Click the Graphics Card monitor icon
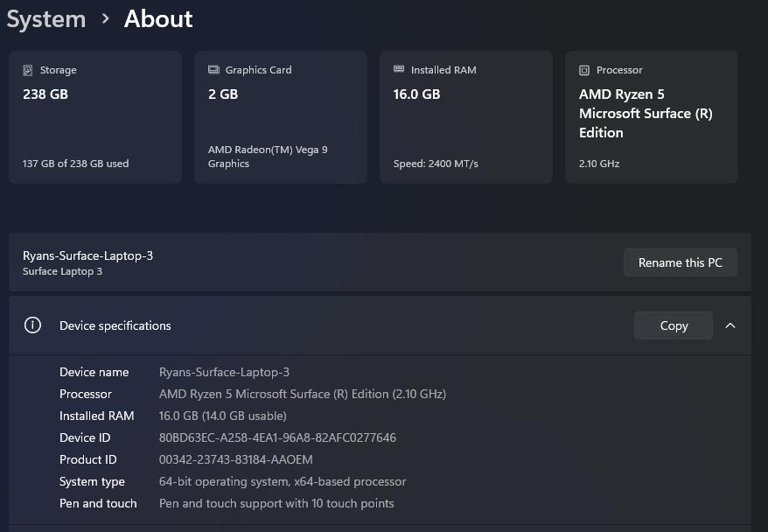The height and width of the screenshot is (532, 768). (x=213, y=70)
